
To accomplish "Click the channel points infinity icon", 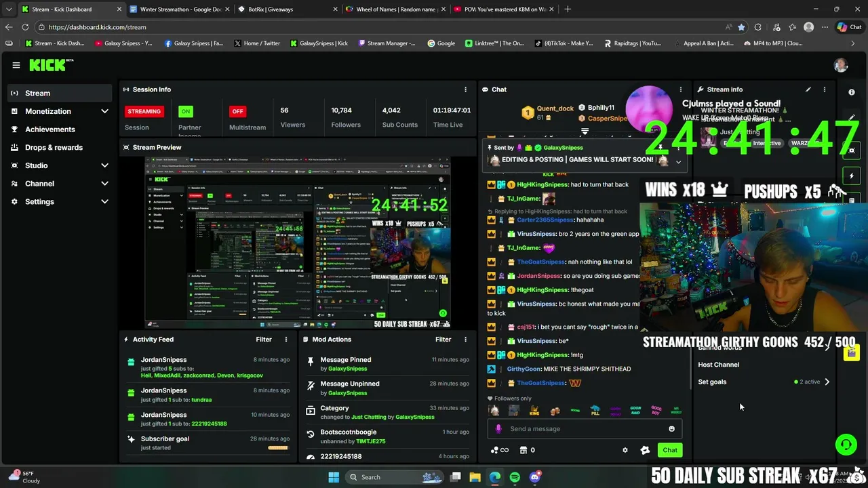I will pos(499,450).
